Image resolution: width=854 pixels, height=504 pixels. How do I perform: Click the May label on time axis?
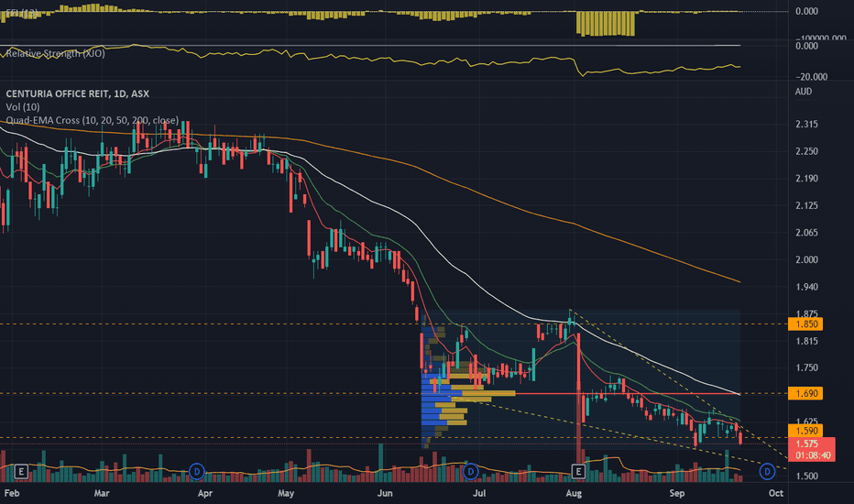click(x=286, y=493)
